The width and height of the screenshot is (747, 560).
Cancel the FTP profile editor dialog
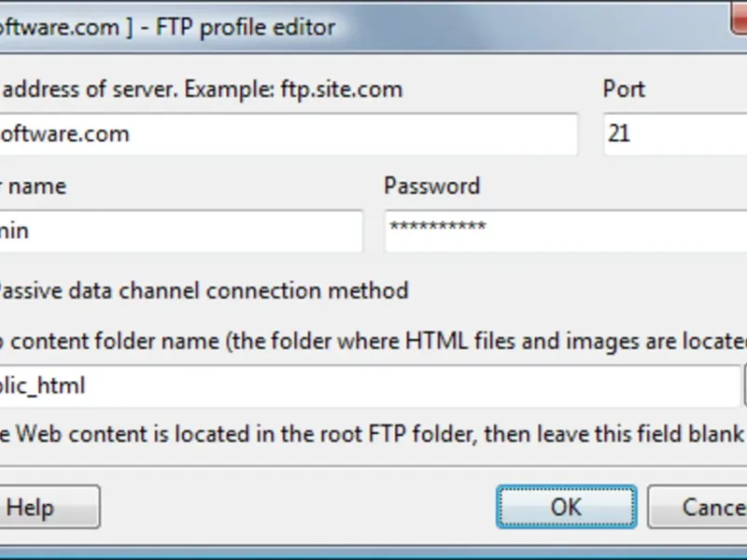(x=700, y=507)
